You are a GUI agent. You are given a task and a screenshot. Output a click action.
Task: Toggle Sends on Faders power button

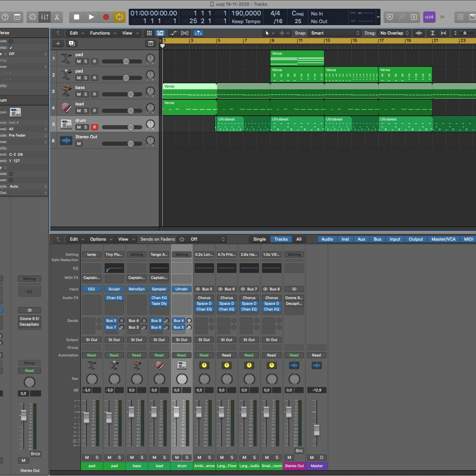tap(182, 239)
